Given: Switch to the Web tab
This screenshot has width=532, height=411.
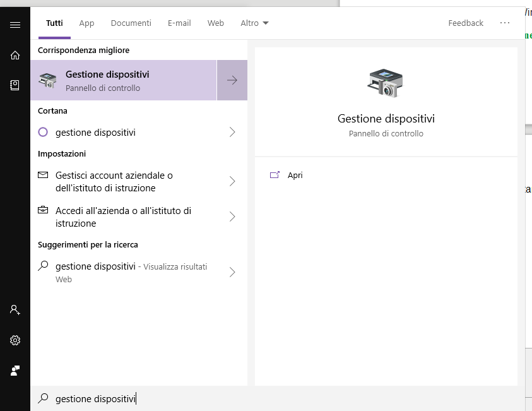Looking at the screenshot, I should pyautogui.click(x=215, y=23).
